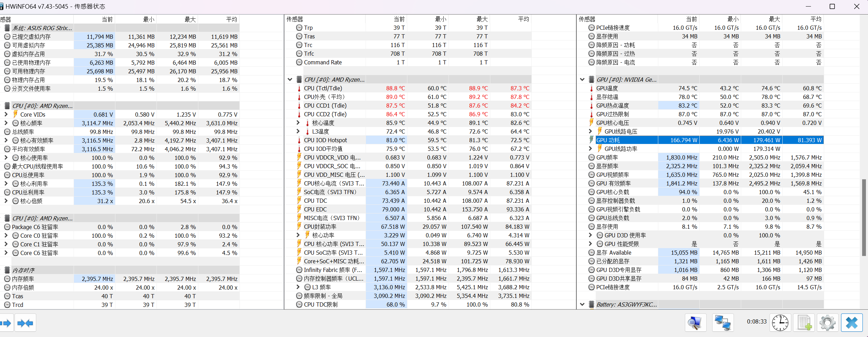868x337 pixels.
Task: Expand the GPU线路功率 row
Action: coord(591,148)
